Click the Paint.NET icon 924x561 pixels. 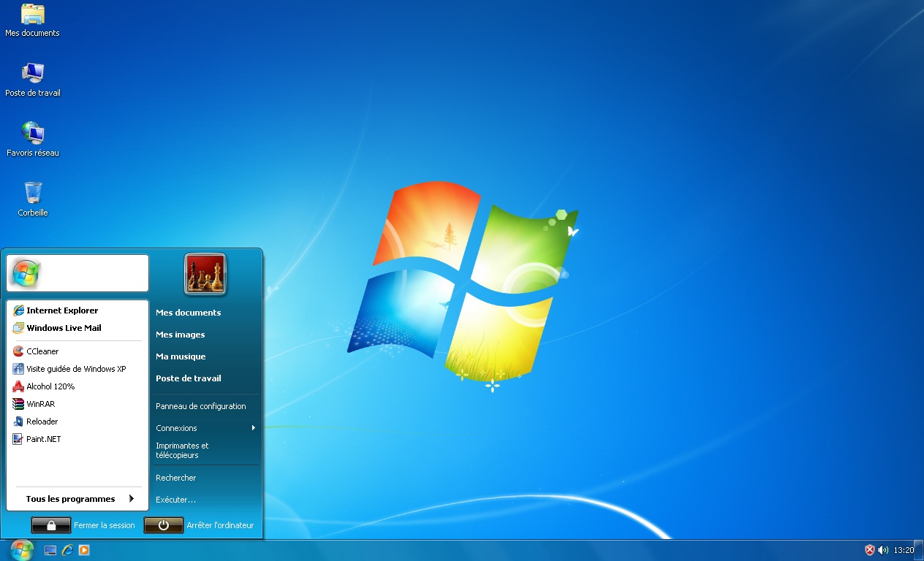click(18, 439)
